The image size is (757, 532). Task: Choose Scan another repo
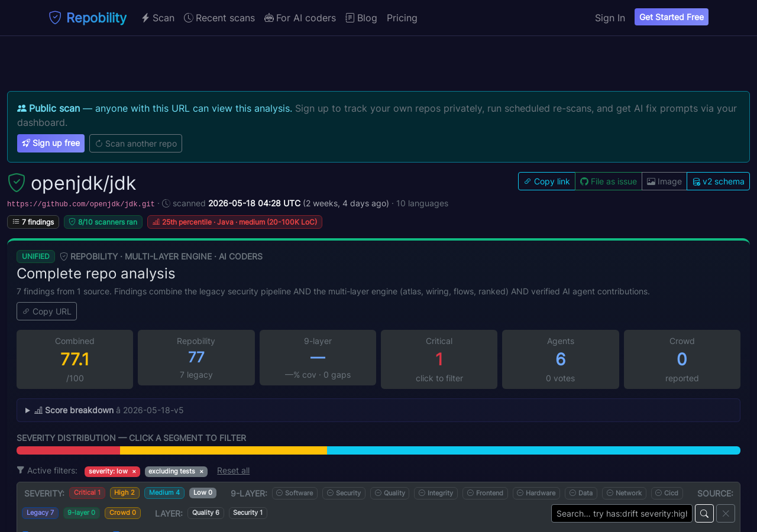point(135,143)
